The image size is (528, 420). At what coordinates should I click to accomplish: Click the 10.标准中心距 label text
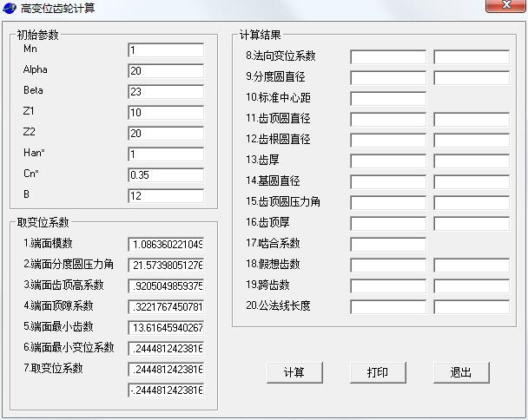pos(278,97)
